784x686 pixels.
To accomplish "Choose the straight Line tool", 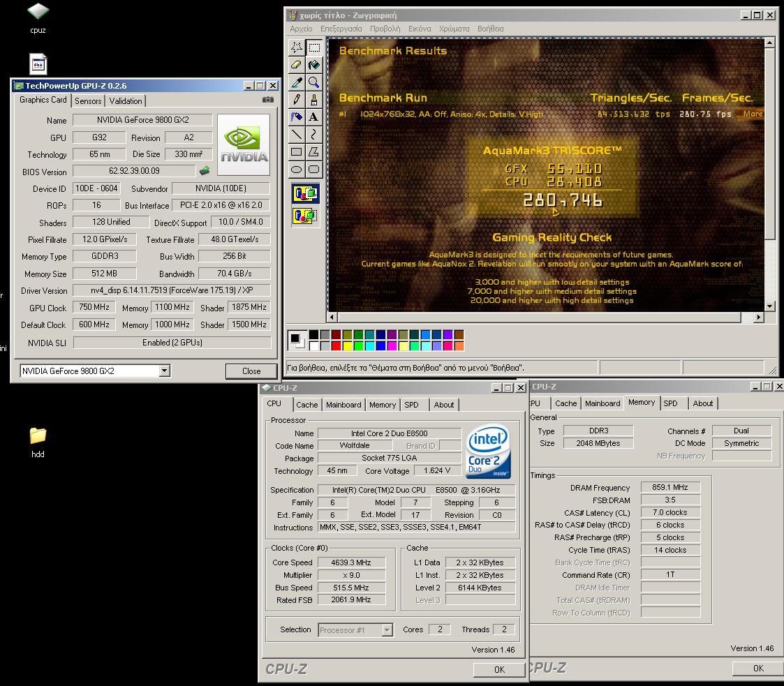I will click(x=297, y=135).
